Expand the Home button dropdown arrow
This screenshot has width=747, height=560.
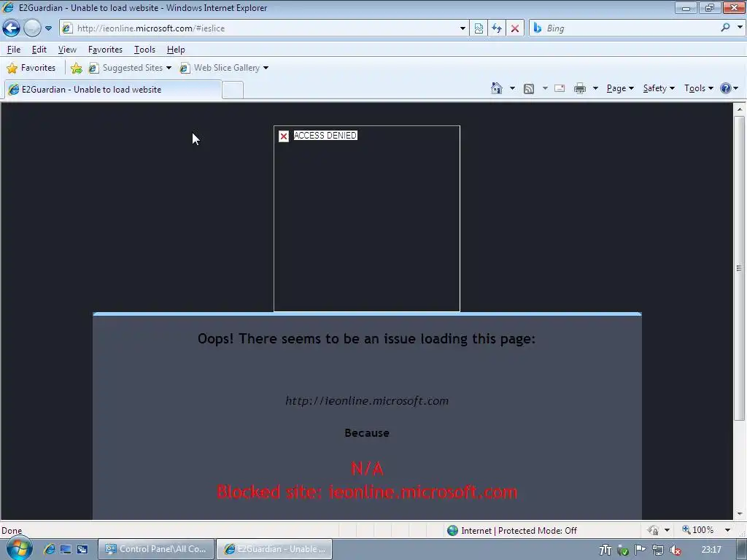pos(512,88)
